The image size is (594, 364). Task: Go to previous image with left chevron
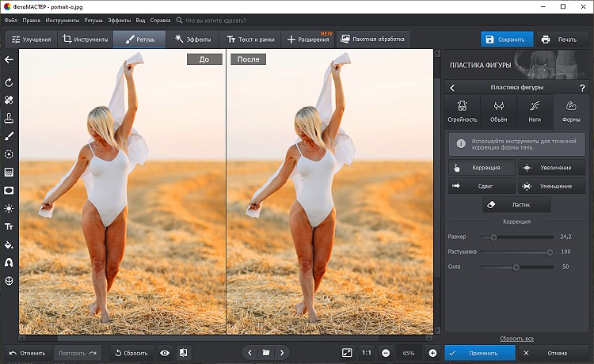(x=250, y=352)
